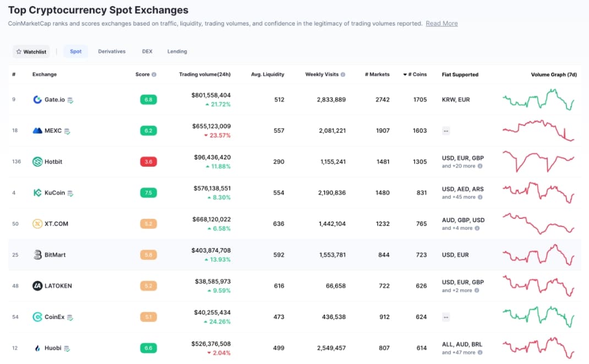This screenshot has height=364, width=589.
Task: Click Hotbit's red 3.6 score badge
Action: [149, 162]
